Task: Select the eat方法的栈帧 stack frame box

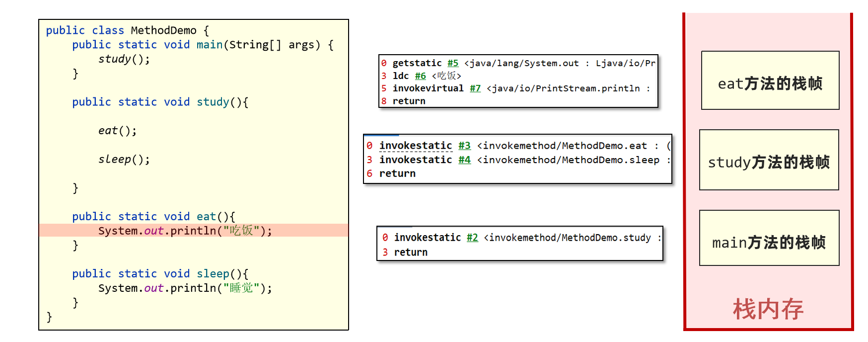Action: tap(770, 81)
